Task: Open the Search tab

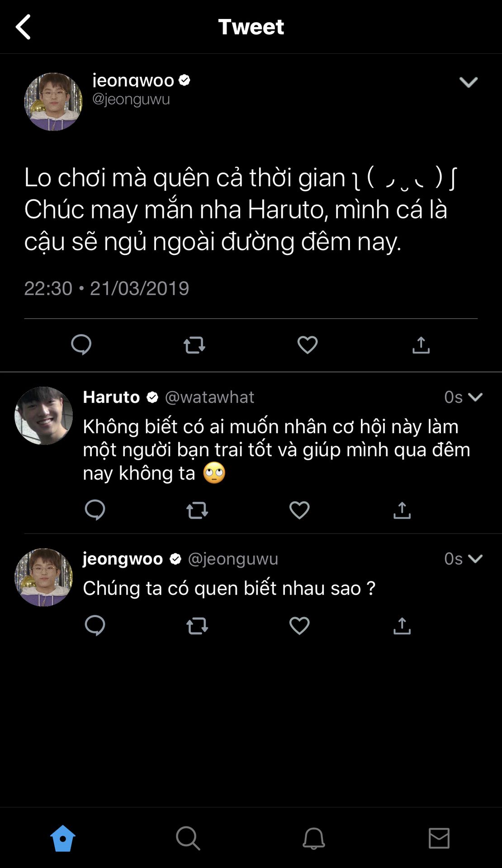Action: (188, 839)
